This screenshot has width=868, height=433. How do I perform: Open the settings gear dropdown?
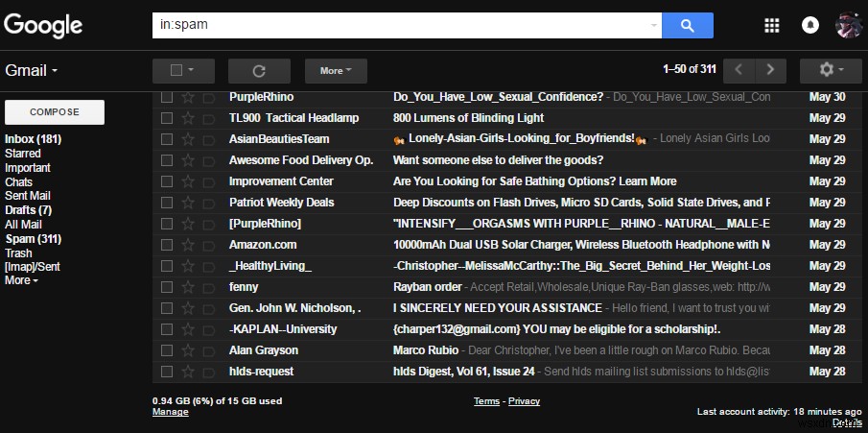point(831,70)
